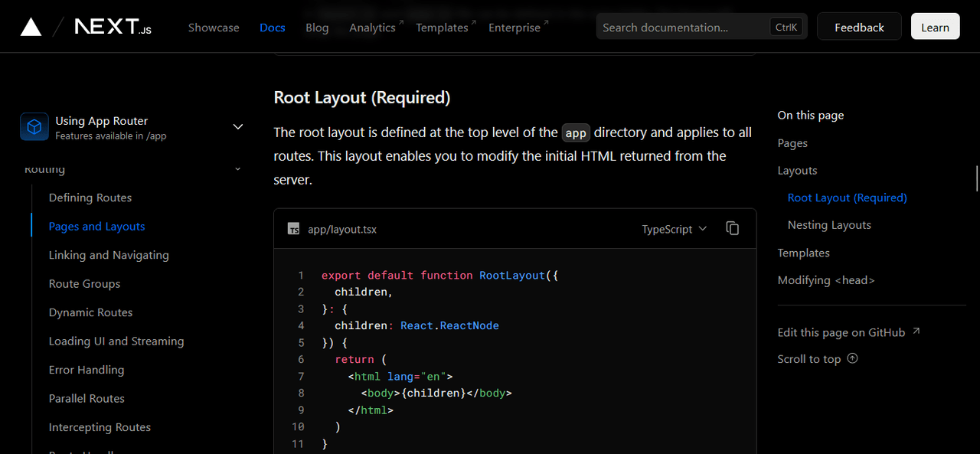Open Dynamic Routes in the sidebar
The image size is (980, 454).
[x=90, y=312]
